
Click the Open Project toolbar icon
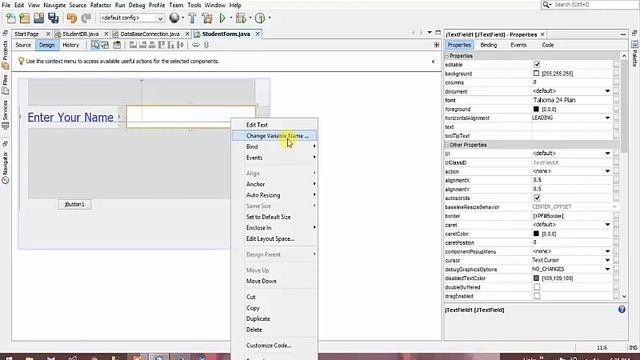(x=39, y=18)
